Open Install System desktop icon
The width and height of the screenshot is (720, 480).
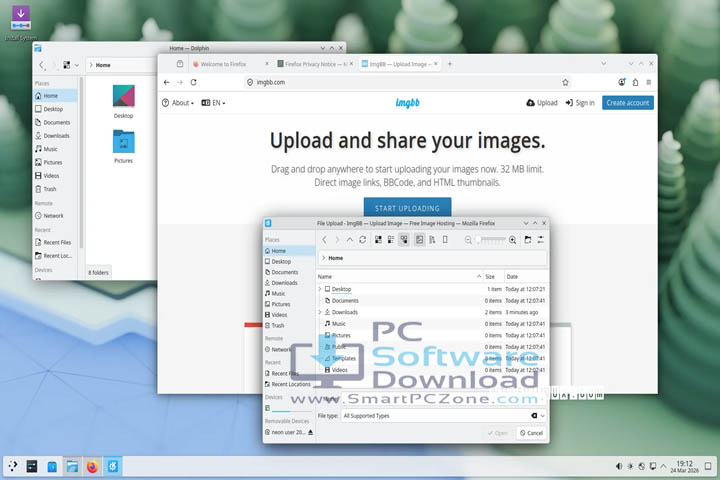pos(21,22)
